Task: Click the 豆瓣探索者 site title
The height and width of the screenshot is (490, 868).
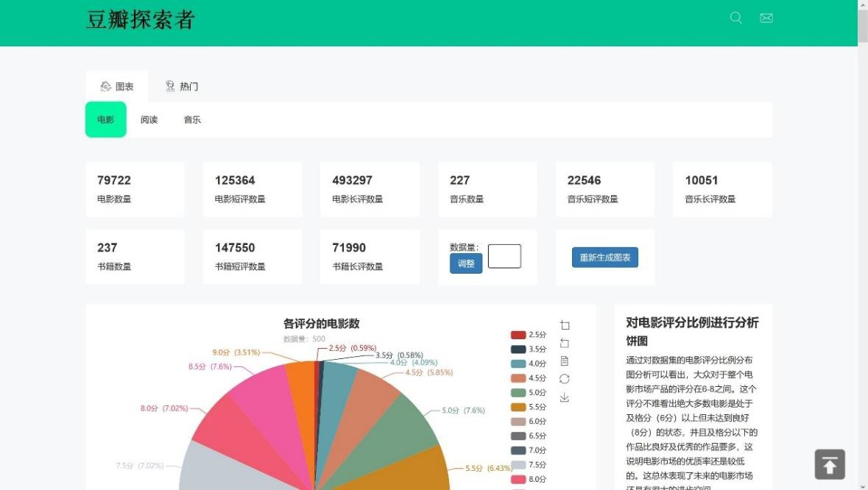Action: 141,20
